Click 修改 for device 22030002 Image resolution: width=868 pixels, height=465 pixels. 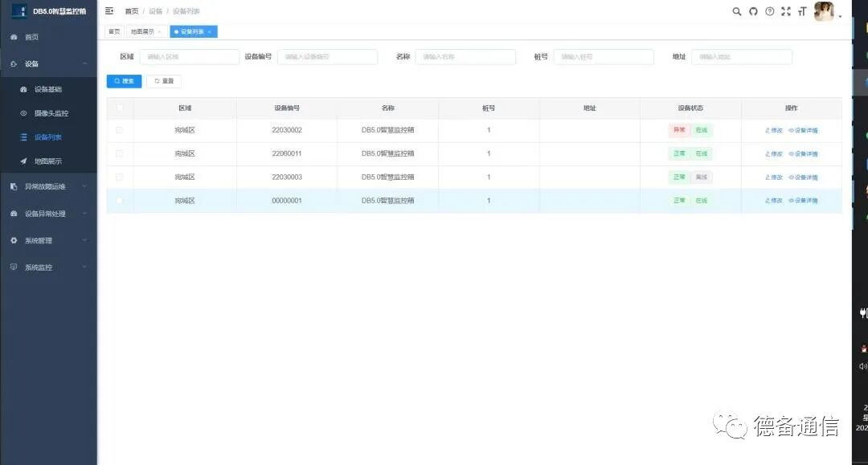click(x=774, y=130)
